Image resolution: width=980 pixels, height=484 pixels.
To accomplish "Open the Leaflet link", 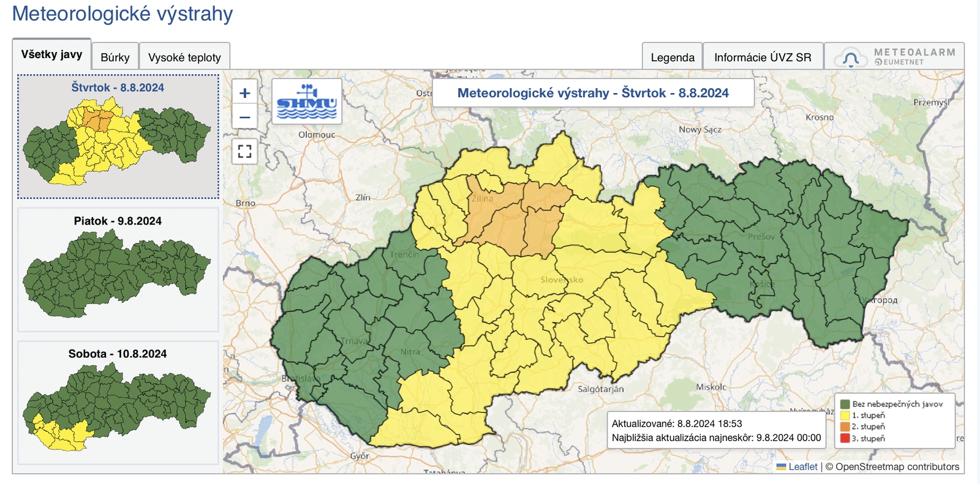I will 802,467.
